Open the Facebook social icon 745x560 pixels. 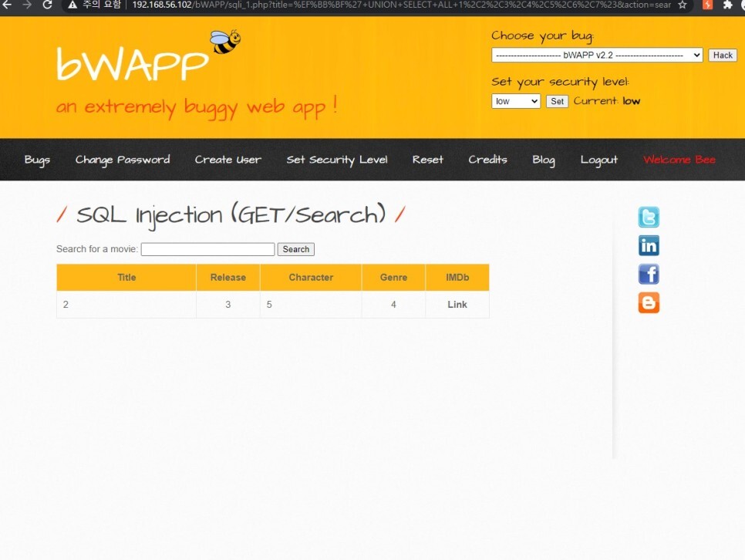pos(649,275)
